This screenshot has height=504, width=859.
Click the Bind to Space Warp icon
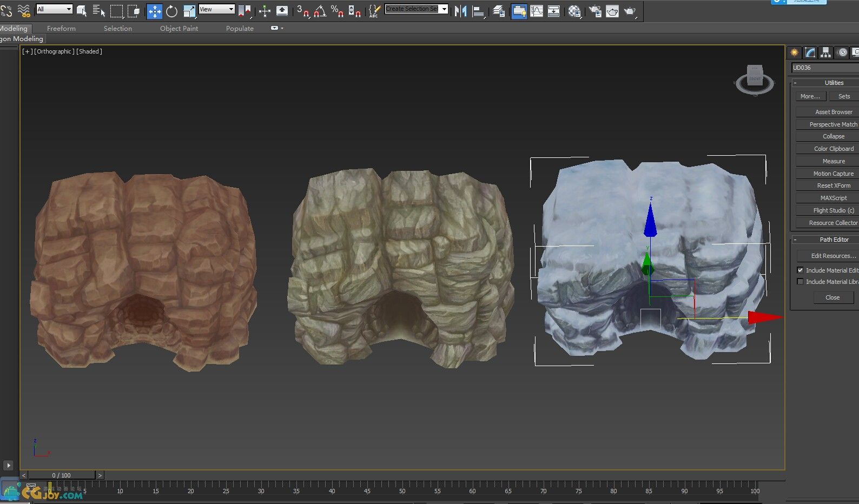point(24,11)
